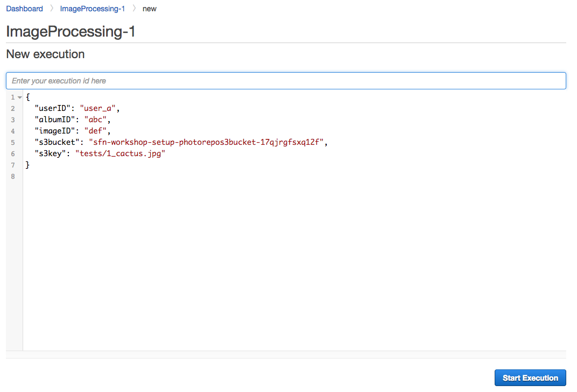Viewport: 577px width, 392px height.
Task: Click the "imageID" key
Action: [55, 131]
